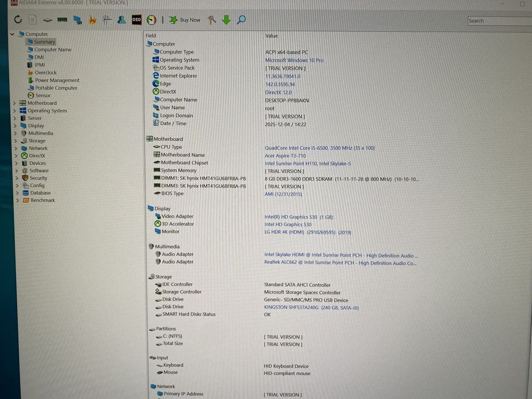Expand the Benchmark tree node
Viewport: 532px width, 399px height.
click(17, 200)
